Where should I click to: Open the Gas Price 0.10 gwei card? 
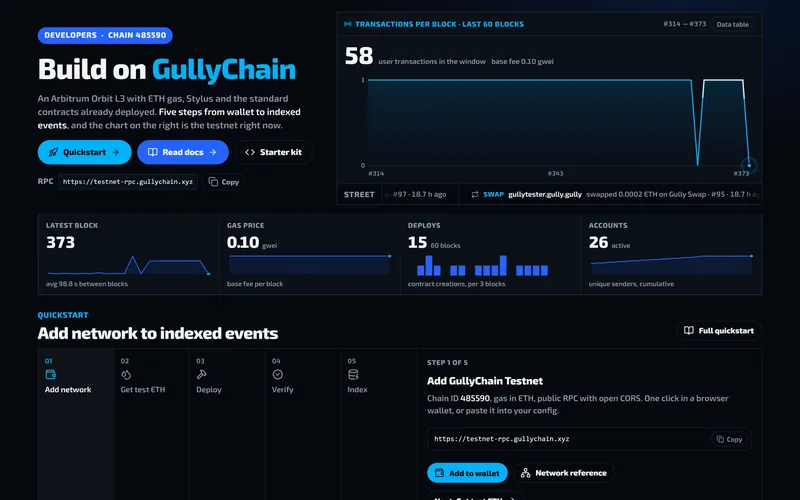(x=310, y=254)
